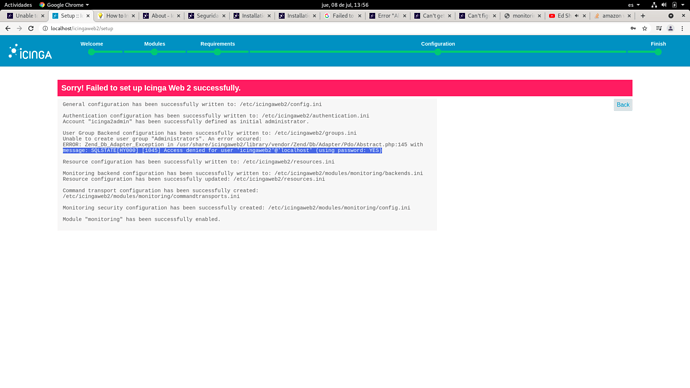
Task: Go to the Finish wizard step
Action: pyautogui.click(x=658, y=44)
